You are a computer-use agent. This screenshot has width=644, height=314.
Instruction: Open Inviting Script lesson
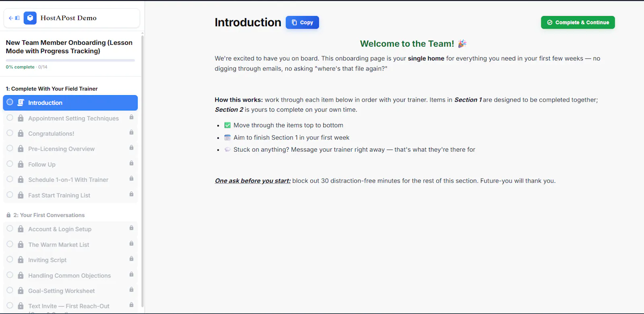(70, 260)
